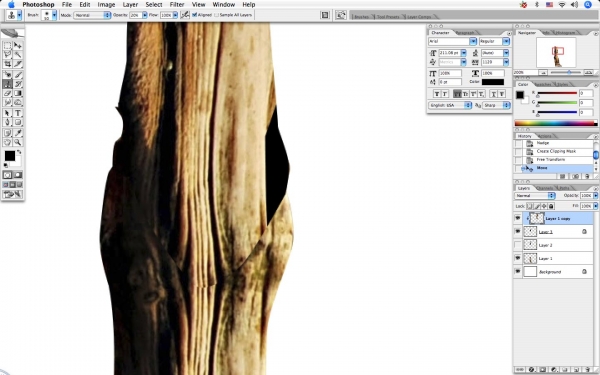Open the Layer menu
This screenshot has width=600, height=375.
click(130, 5)
